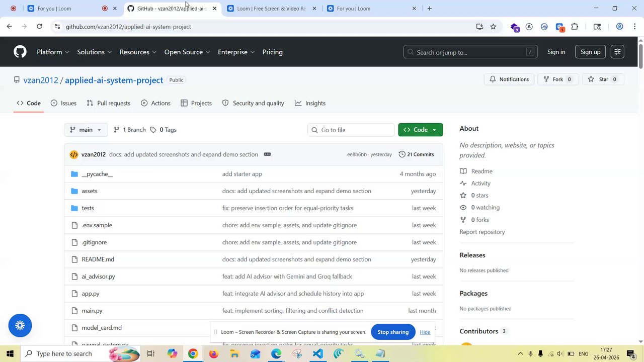Image resolution: width=644 pixels, height=362 pixels.
Task: Expand the Enterprise menu
Action: pos(236,52)
